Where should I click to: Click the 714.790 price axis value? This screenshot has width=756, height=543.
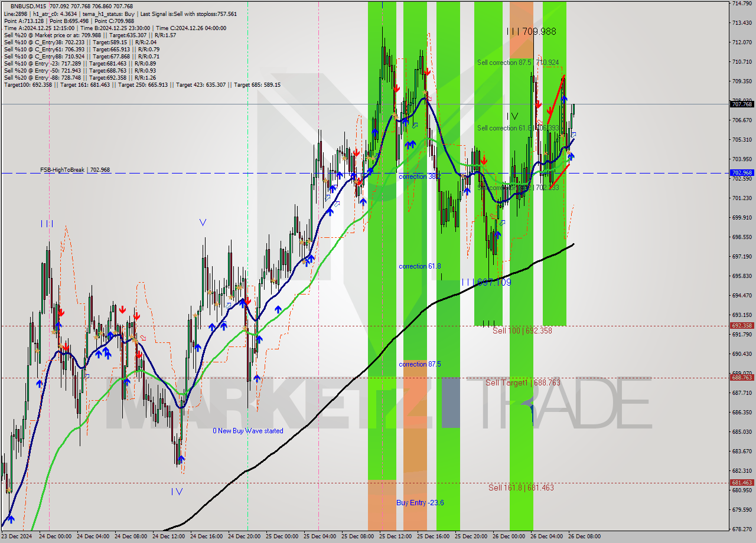tap(742, 4)
